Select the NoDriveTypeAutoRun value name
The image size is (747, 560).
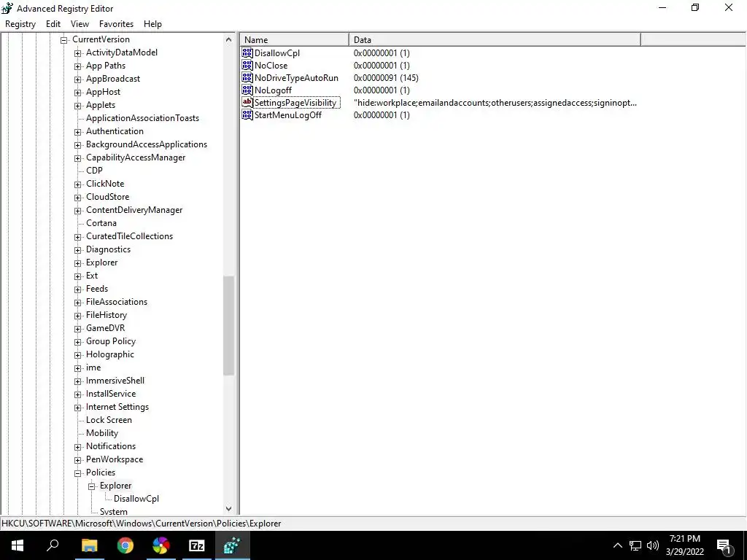coord(296,77)
